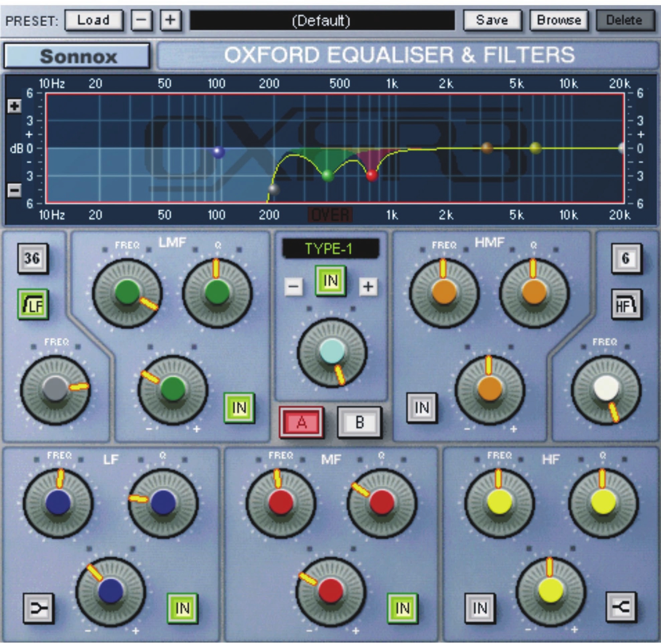661x644 pixels.
Task: Click the HMF gain knob
Action: [x=490, y=389]
